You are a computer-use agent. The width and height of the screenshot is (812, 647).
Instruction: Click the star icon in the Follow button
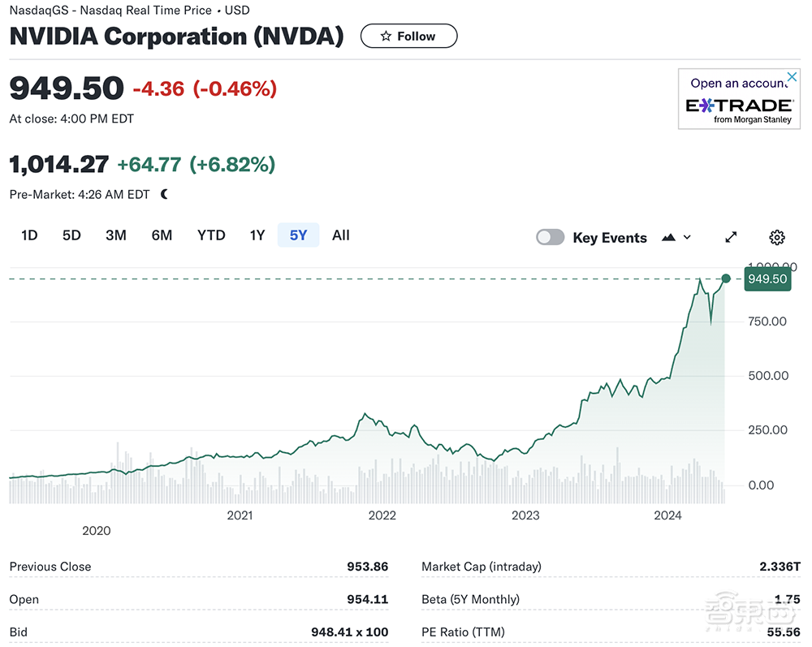click(385, 37)
